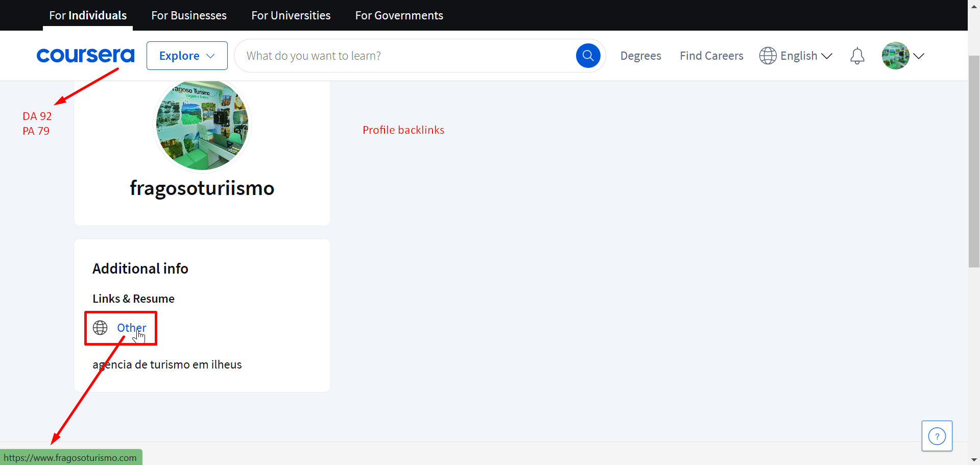The image size is (980, 465).
Task: Switch to For Governments tab
Action: click(x=399, y=15)
